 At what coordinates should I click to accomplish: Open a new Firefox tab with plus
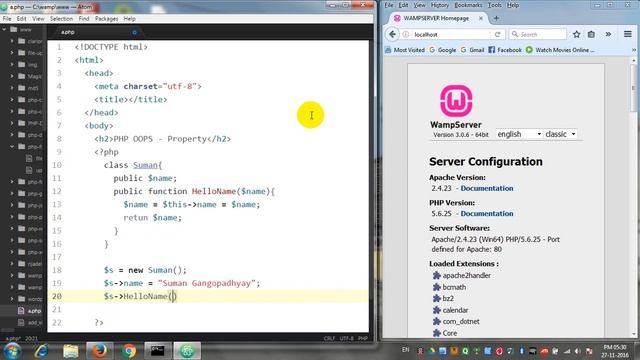[496, 18]
